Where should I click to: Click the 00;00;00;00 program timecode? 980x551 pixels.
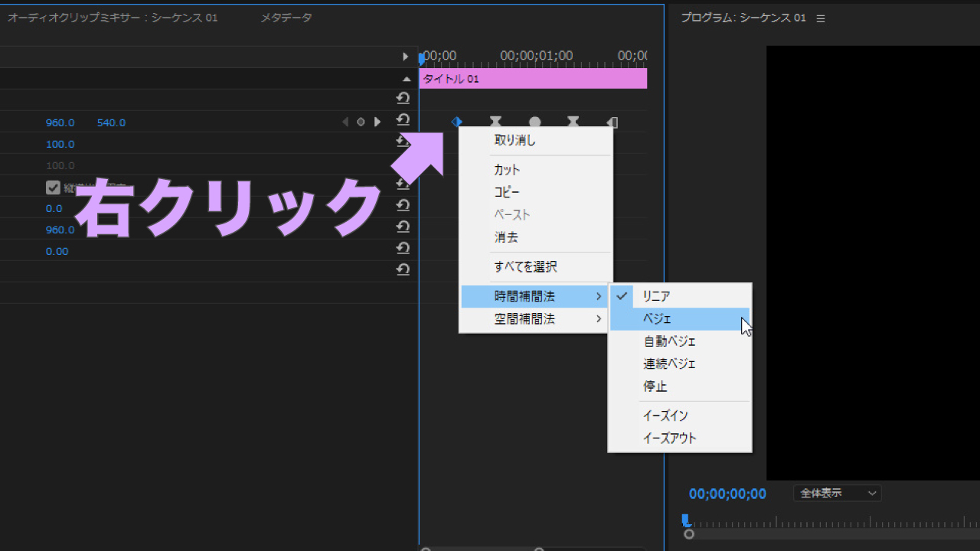click(x=727, y=494)
